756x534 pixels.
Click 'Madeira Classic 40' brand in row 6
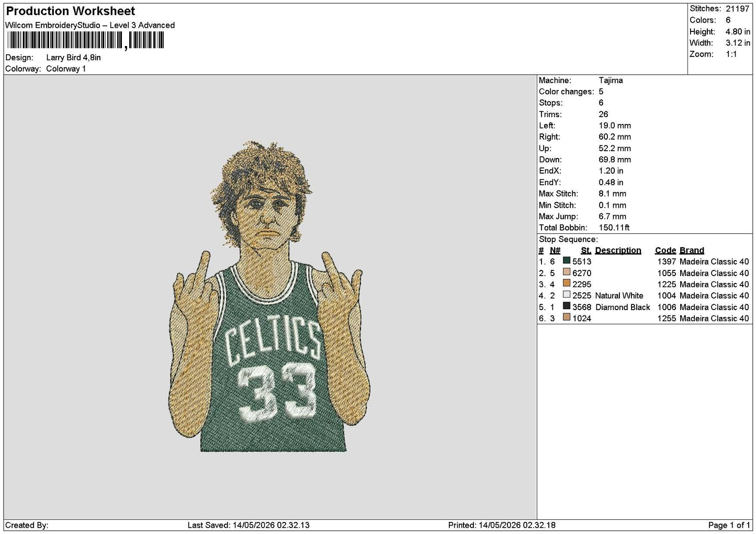714,319
